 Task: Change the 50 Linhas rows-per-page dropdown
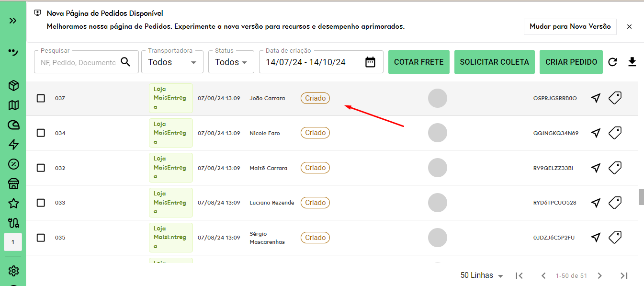point(482,275)
